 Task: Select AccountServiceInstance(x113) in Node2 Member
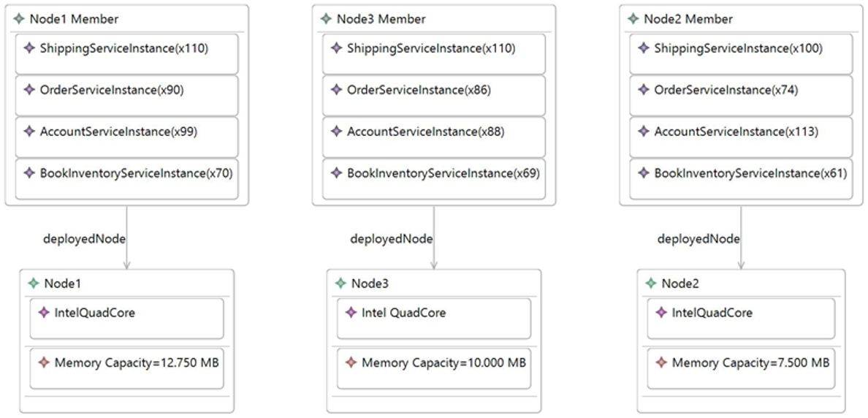click(x=741, y=137)
